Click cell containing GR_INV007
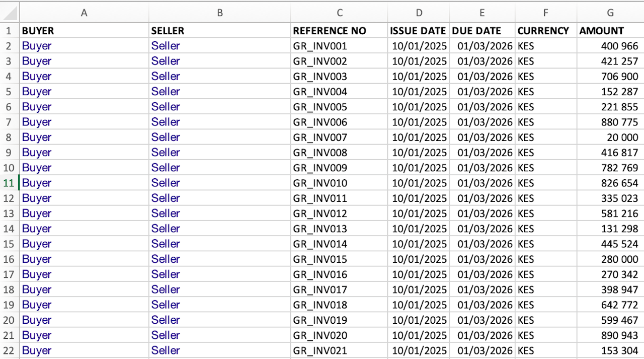 [320, 137]
